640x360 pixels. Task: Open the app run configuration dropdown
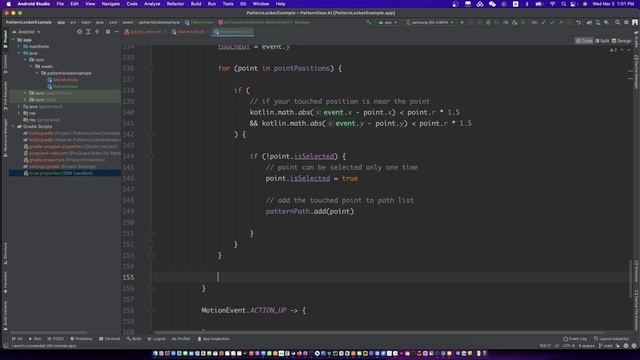tap(388, 22)
